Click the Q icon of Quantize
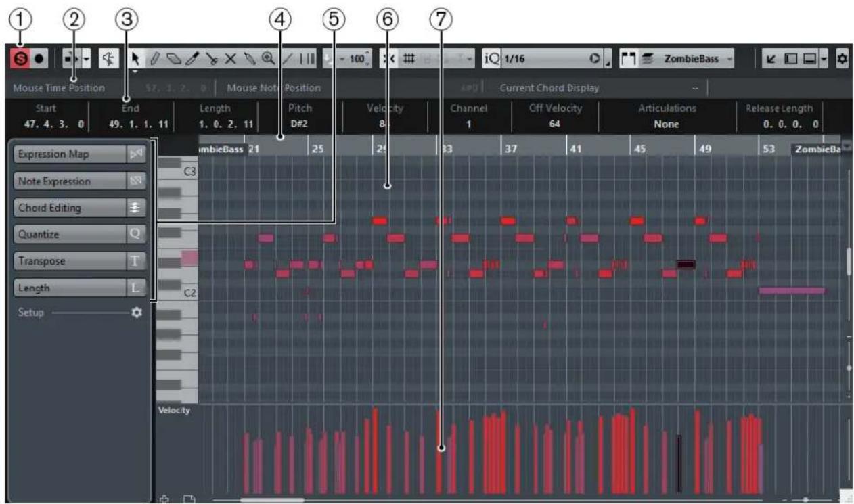Image resolution: width=854 pixels, height=504 pixels. (x=137, y=234)
